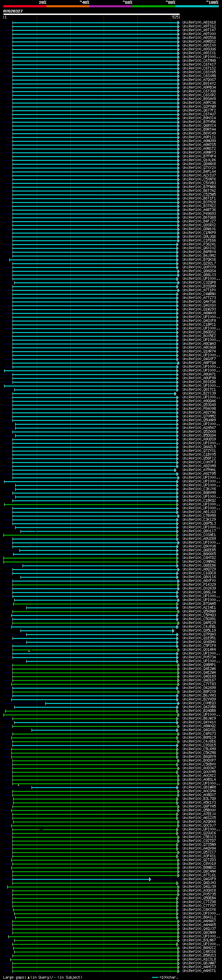222x980 pixels.
Task: Open hit UniRef100_Q8IWR8
Action: (199, 787)
